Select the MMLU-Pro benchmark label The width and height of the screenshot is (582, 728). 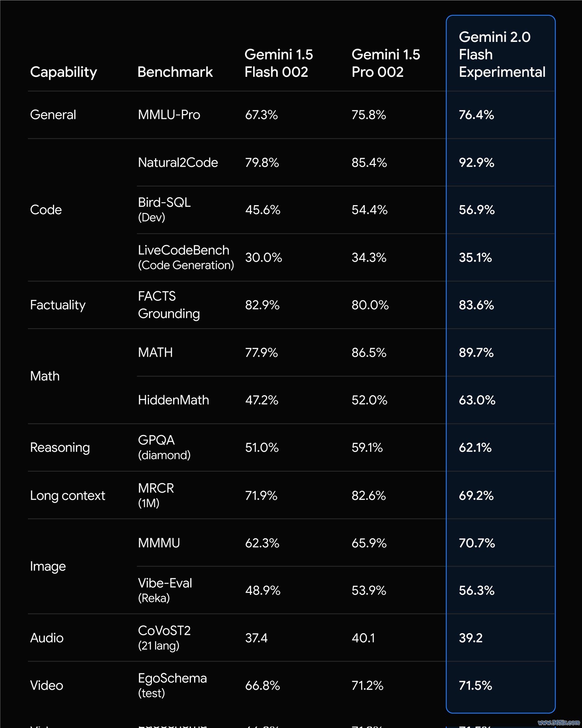[x=169, y=115]
